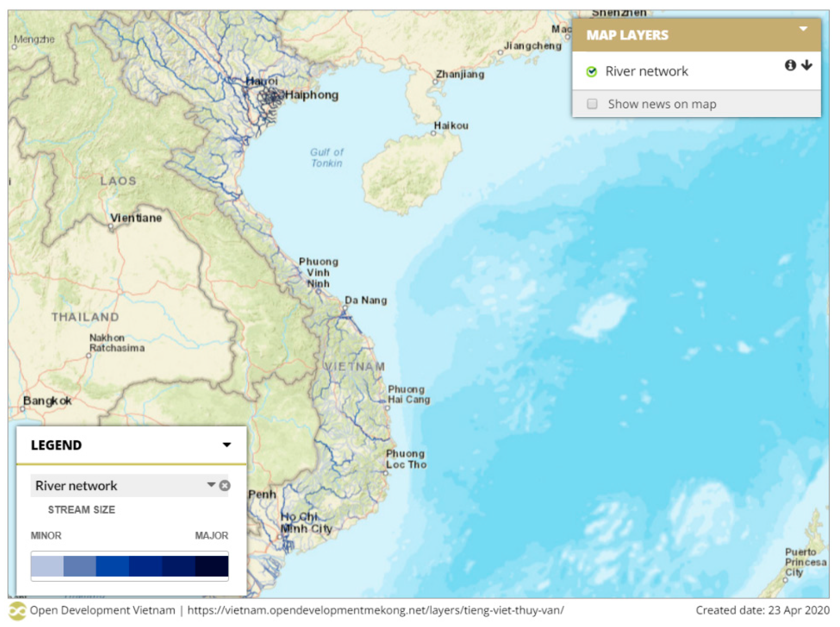Image resolution: width=840 pixels, height=627 pixels.
Task: Enable Show news on map checkbox
Action: coord(592,104)
